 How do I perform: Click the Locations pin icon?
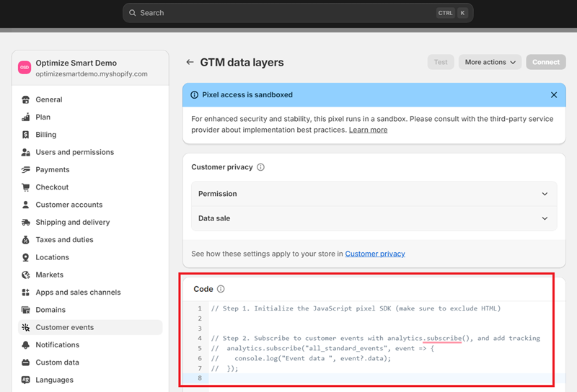click(25, 257)
